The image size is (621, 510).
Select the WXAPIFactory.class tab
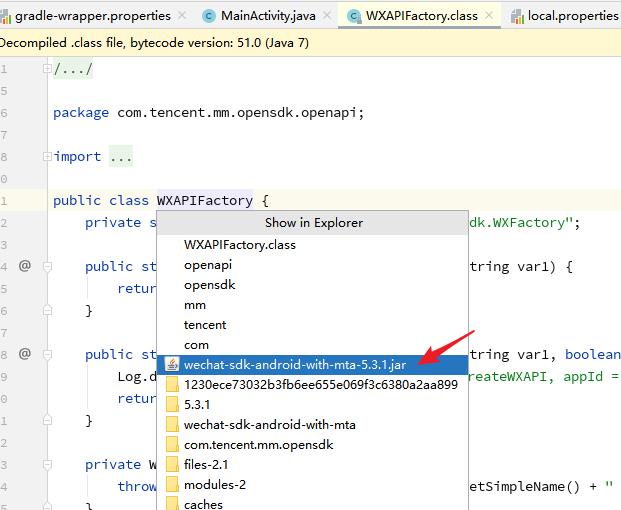(421, 16)
